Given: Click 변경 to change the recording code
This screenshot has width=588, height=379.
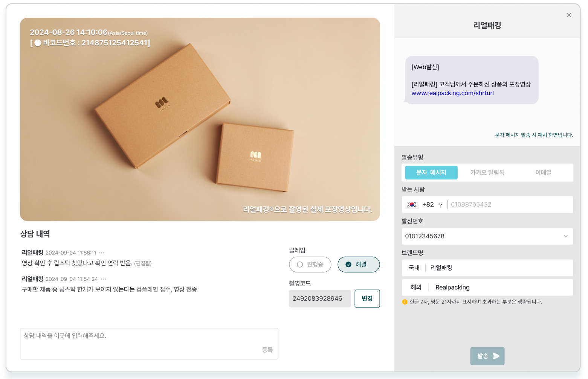Looking at the screenshot, I should [367, 298].
